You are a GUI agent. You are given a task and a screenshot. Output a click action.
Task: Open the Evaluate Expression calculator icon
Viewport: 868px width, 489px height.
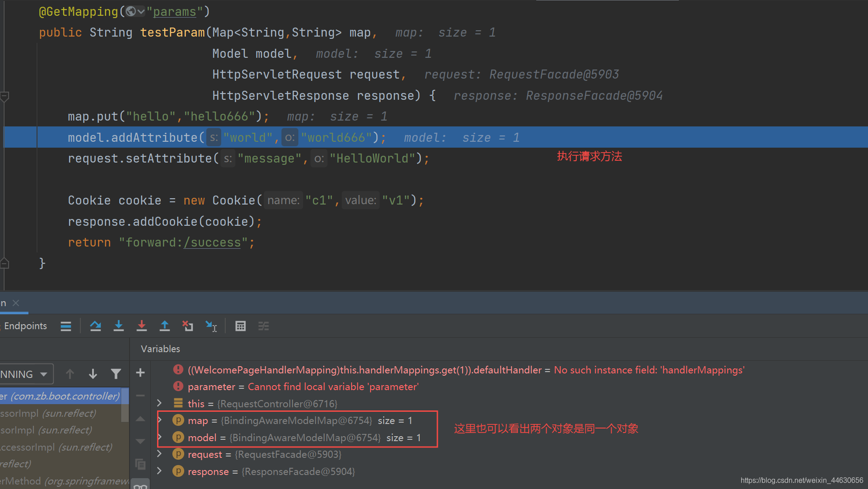coord(241,326)
